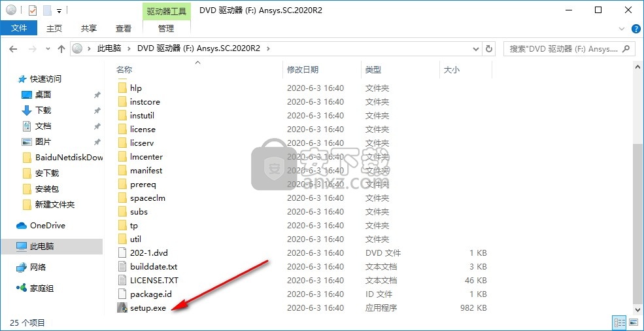Click 此电脑 in address breadcrumb
The height and width of the screenshot is (331, 644).
point(109,48)
